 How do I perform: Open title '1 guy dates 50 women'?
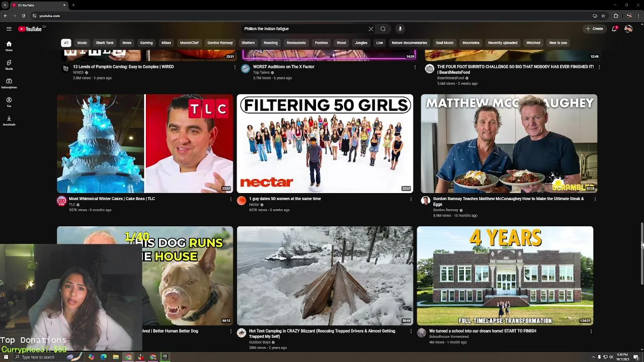coord(285,199)
